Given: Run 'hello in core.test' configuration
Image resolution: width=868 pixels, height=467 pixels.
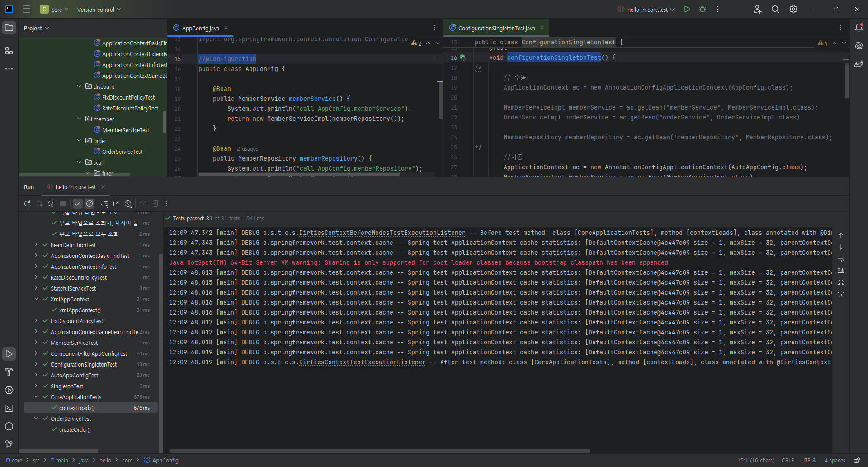Looking at the screenshot, I should [687, 9].
